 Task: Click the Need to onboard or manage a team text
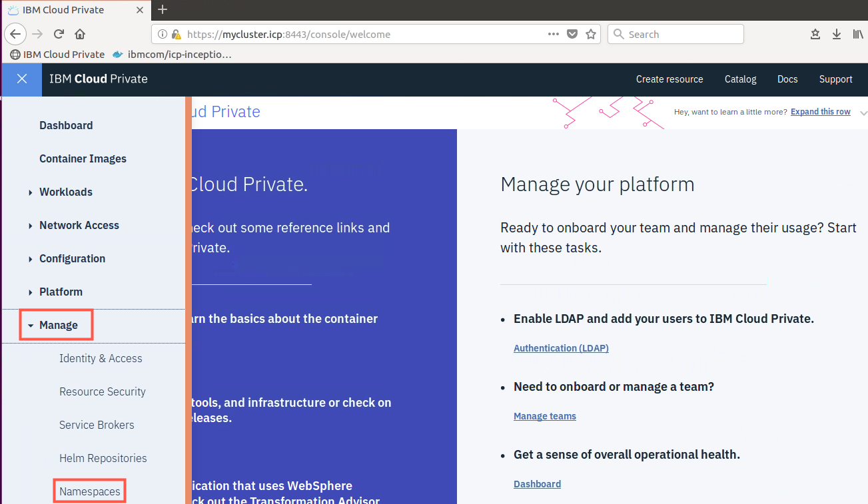[x=614, y=387]
